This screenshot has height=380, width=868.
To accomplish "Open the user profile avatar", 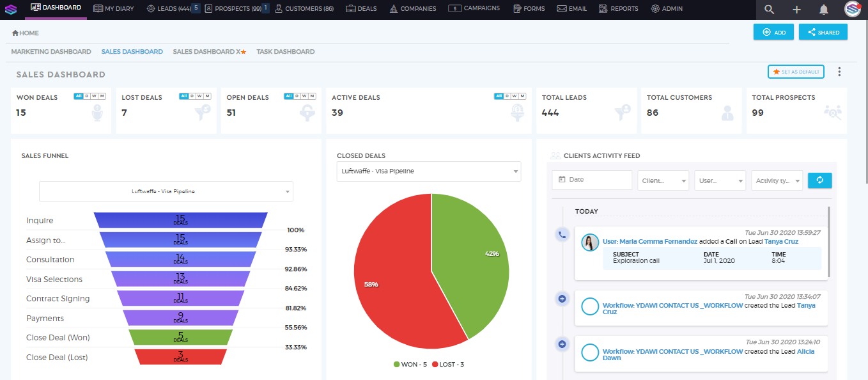I will (853, 9).
